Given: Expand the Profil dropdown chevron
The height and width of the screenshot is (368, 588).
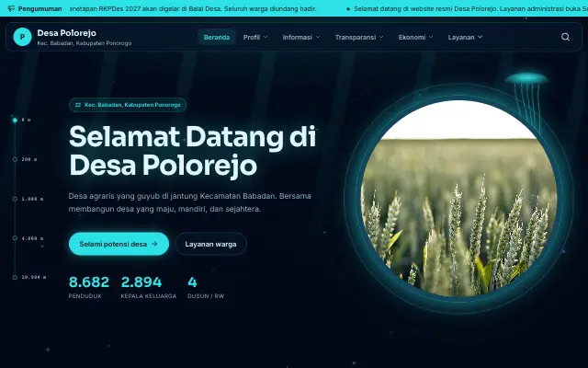Looking at the screenshot, I should (266, 37).
